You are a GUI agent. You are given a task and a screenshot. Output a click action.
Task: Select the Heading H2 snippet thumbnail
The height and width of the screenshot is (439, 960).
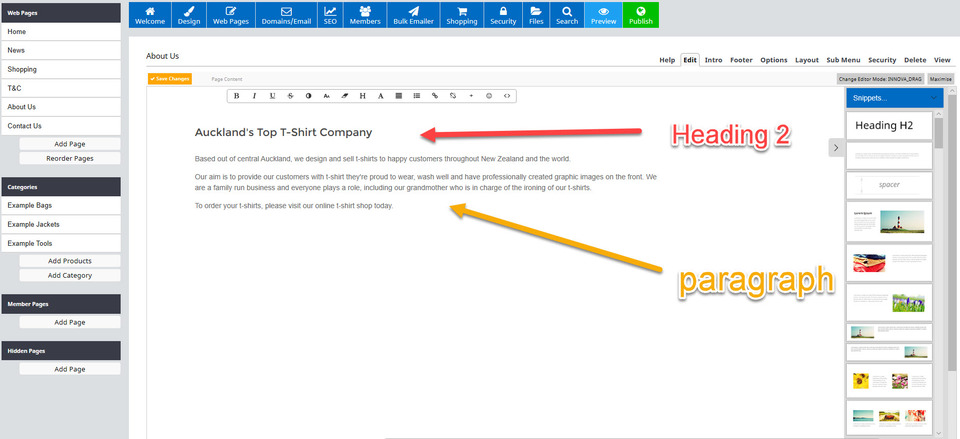[890, 126]
